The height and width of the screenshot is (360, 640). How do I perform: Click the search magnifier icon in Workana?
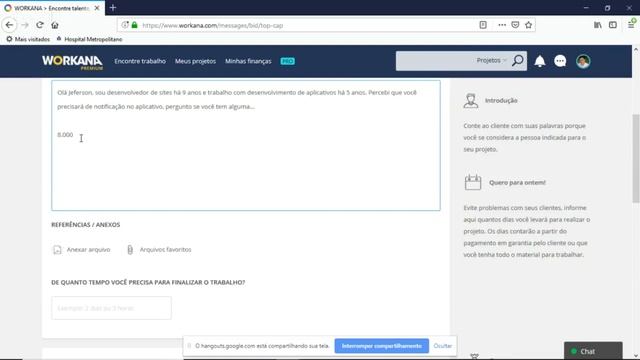518,61
